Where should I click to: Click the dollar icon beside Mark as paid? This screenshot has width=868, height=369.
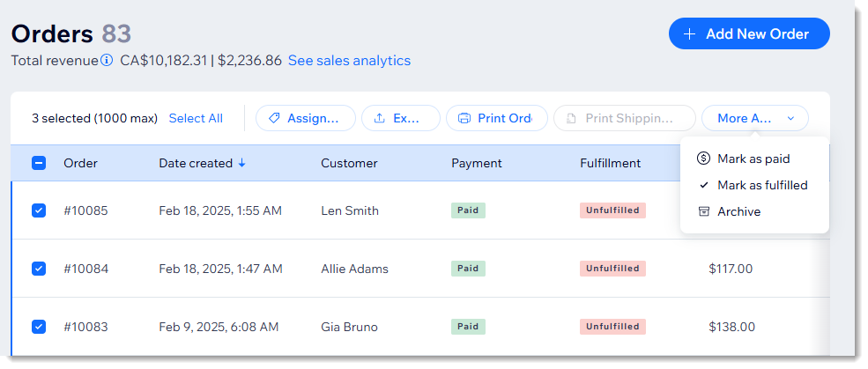pos(703,159)
